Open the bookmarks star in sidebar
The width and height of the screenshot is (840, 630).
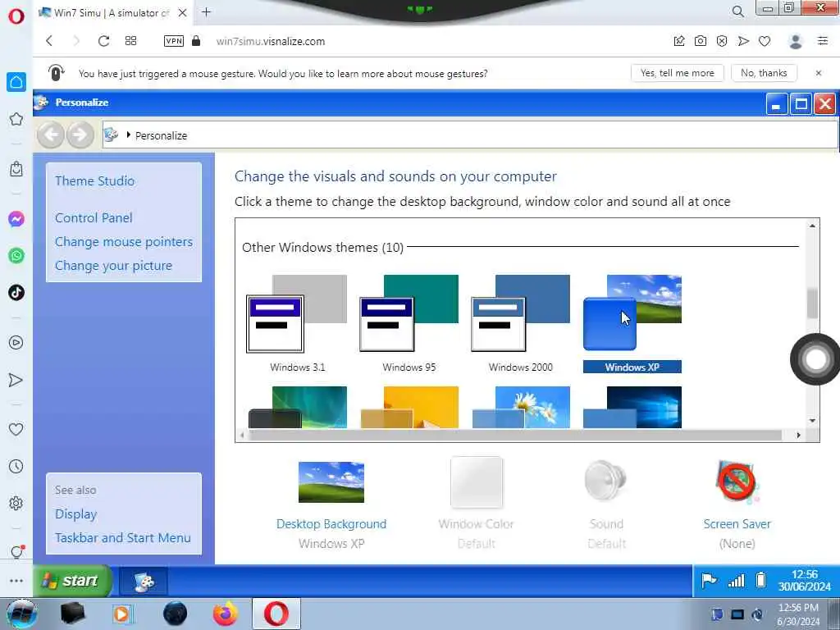pyautogui.click(x=16, y=119)
